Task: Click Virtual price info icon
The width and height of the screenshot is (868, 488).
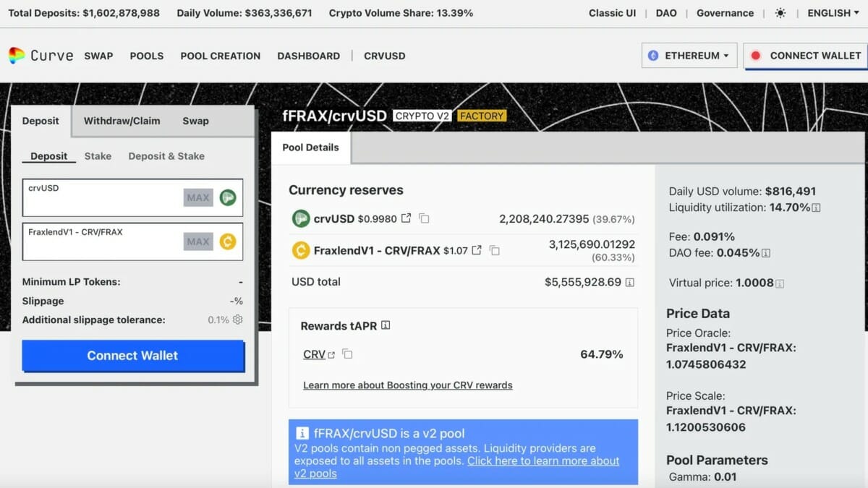Action: (x=780, y=283)
